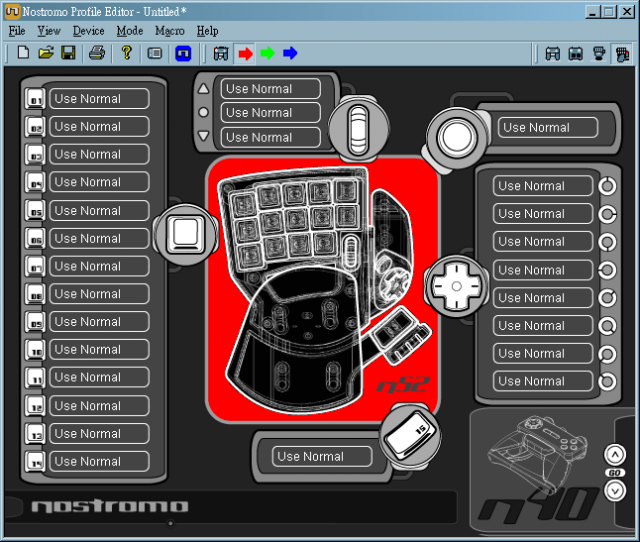Open Use Normal assignment for wheel scroll down

(271, 138)
